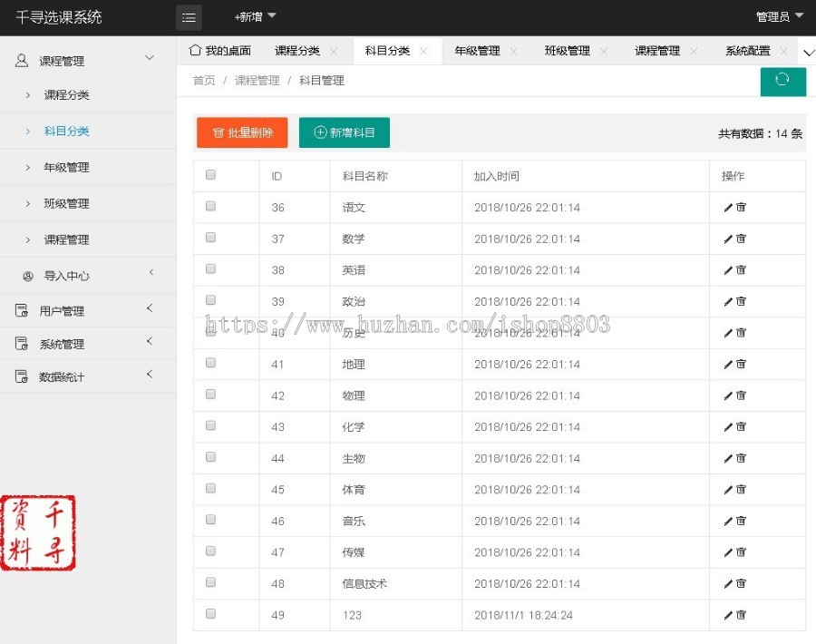The image size is (816, 644).
Task: Click the delete trash icon for 数学 row
Action: tap(738, 239)
